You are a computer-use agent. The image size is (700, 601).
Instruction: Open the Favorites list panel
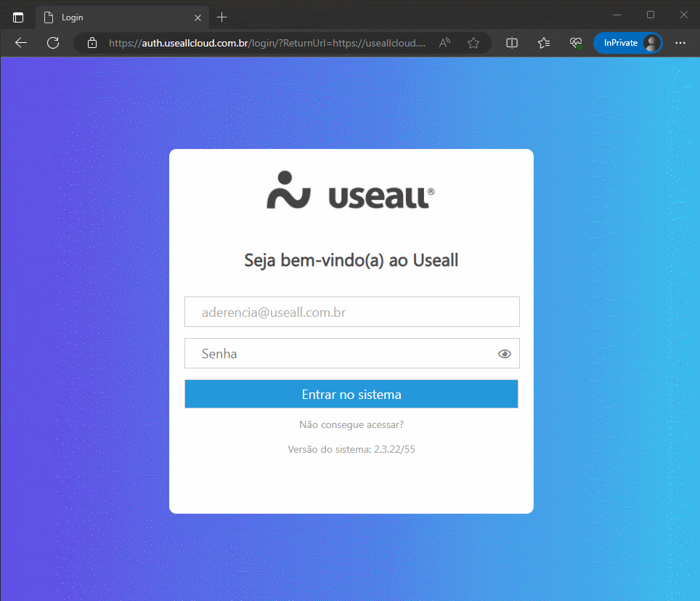click(544, 43)
